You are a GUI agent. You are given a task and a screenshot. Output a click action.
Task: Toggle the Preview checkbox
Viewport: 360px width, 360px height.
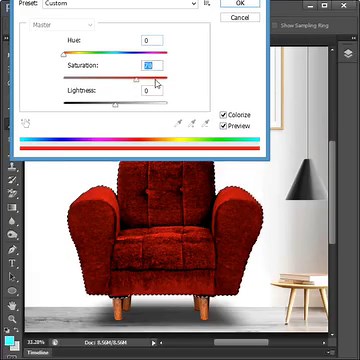click(223, 126)
